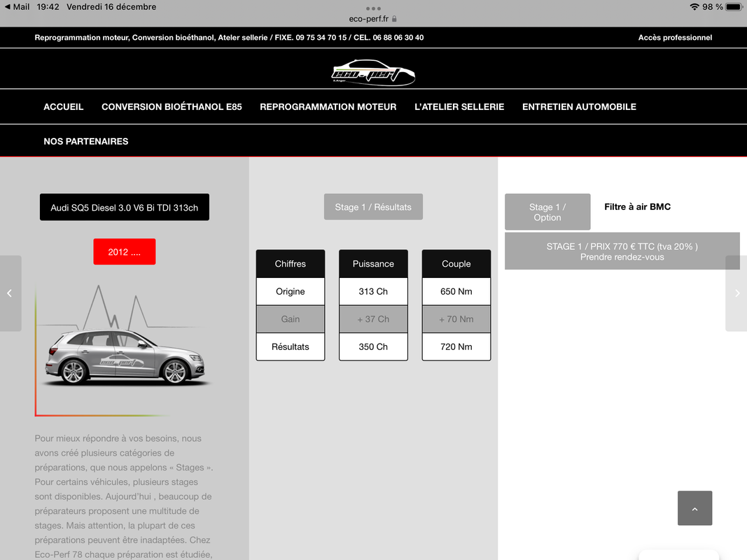Click the Chiffres column header

tap(290, 264)
